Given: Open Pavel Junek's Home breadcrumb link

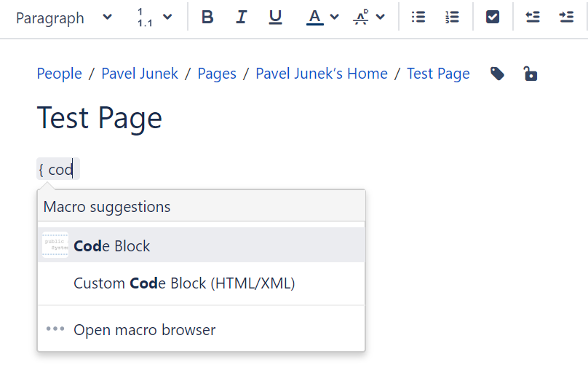Looking at the screenshot, I should tap(322, 74).
